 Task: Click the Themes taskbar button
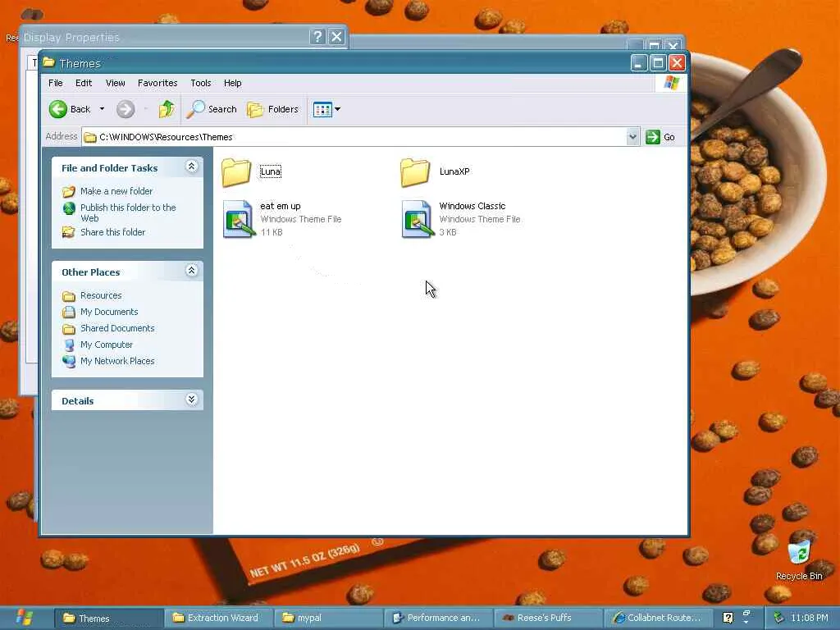click(108, 618)
